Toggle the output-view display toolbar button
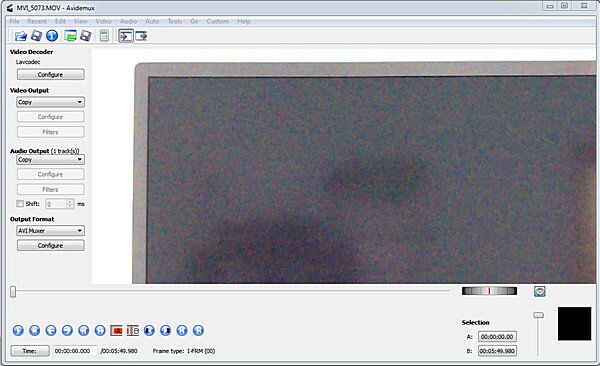The height and width of the screenshot is (366, 600). (141, 36)
